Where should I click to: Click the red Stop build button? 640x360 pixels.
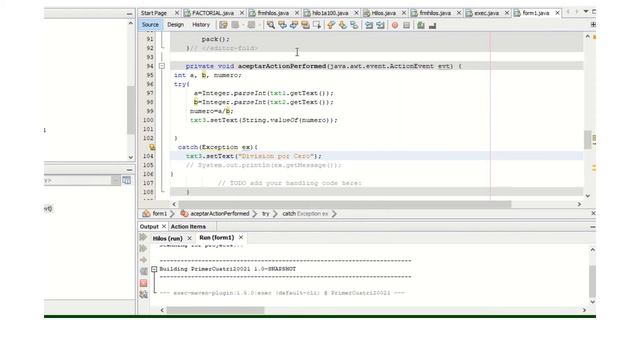click(x=143, y=283)
